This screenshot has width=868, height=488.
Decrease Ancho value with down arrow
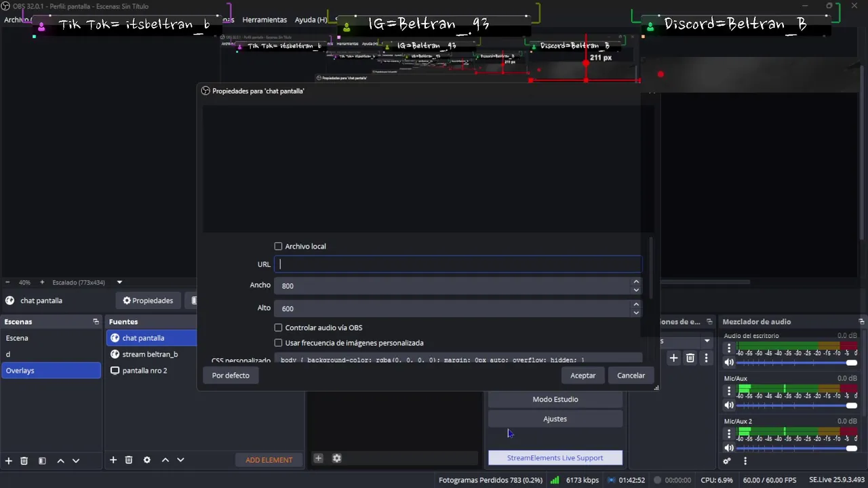pos(636,290)
